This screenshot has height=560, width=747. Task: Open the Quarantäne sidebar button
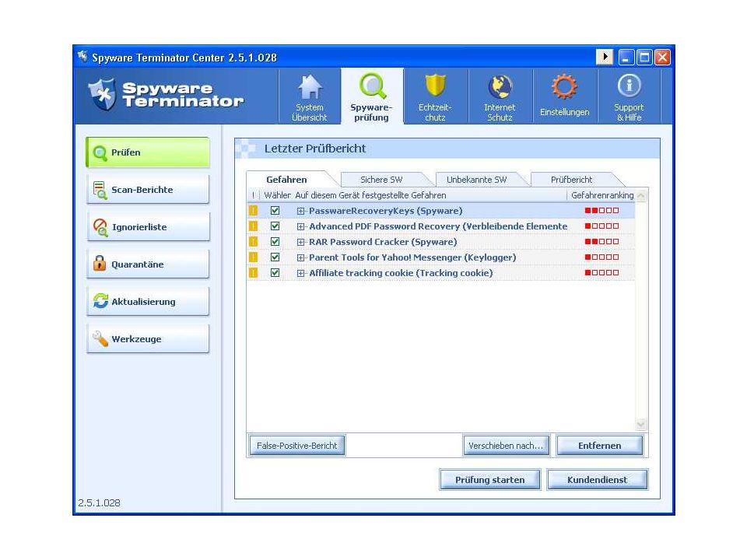pos(148,264)
